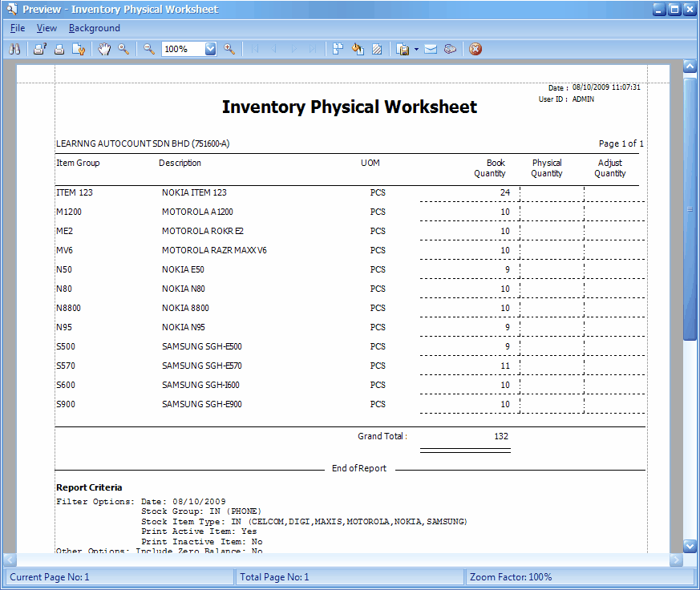Click the Send via E-mail envelope icon
This screenshot has height=590, width=700.
coord(431,49)
